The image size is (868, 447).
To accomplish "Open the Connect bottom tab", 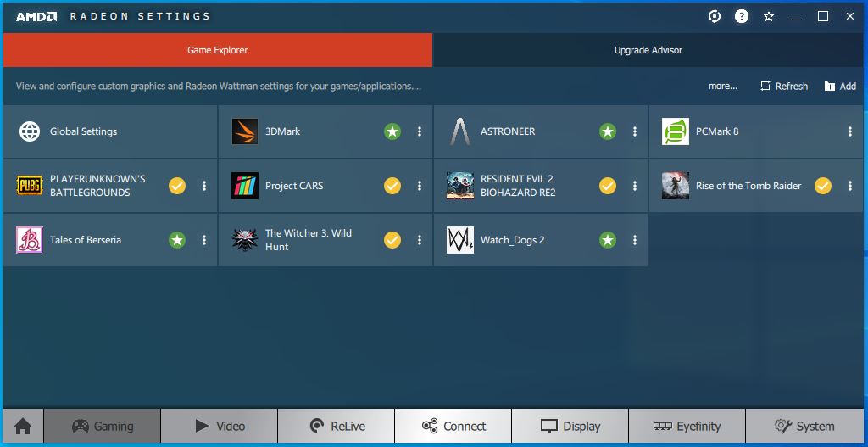I will coord(453,426).
